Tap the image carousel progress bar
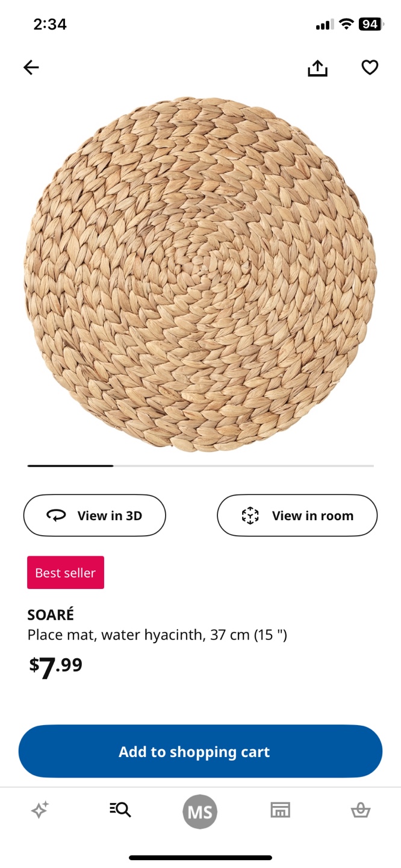The height and width of the screenshot is (868, 401). 200,465
